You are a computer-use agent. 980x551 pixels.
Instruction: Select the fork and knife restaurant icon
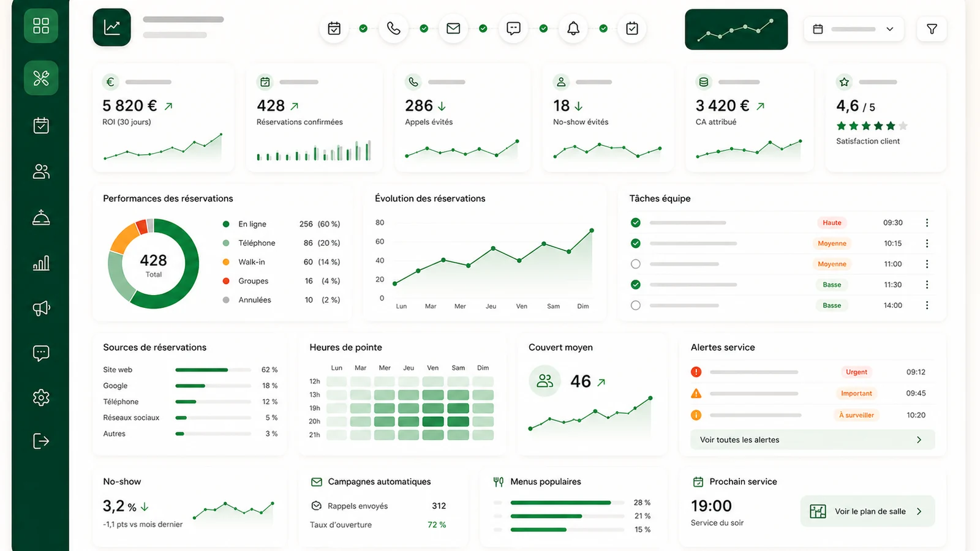coord(41,78)
